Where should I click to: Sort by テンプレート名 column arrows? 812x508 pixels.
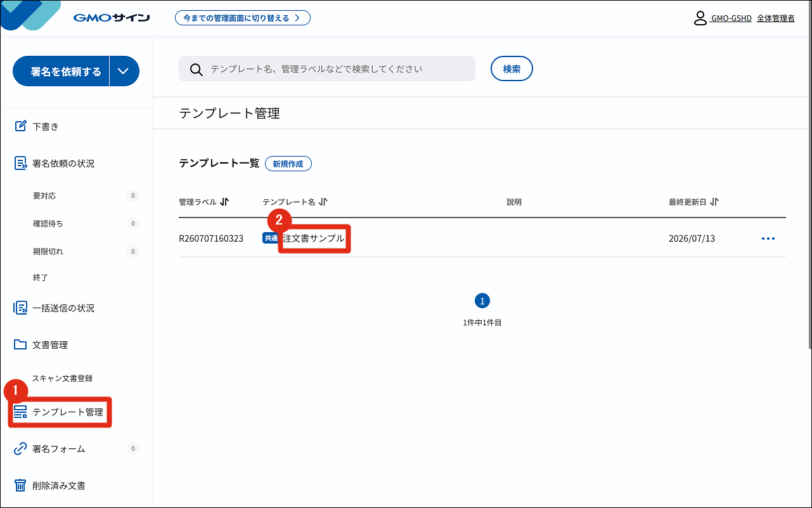pos(323,202)
